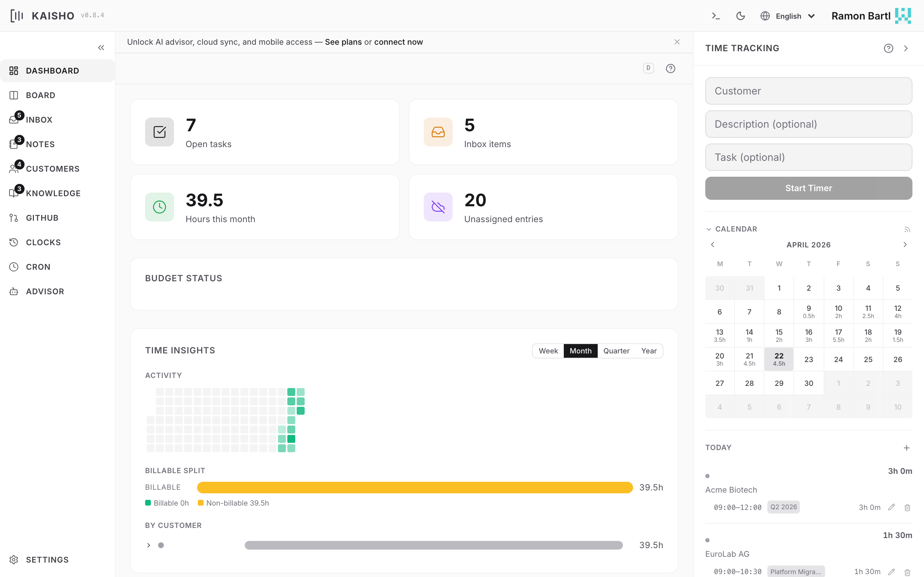This screenshot has height=577, width=924.
Task: Go to Settings in sidebar
Action: (47, 559)
